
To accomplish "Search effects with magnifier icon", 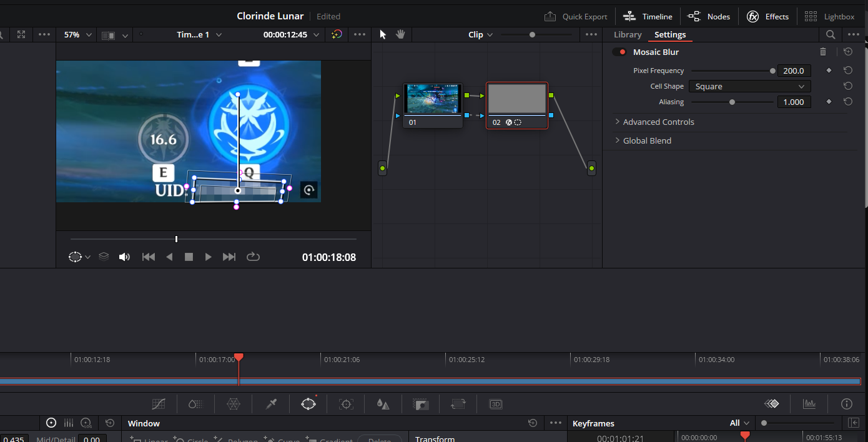I will click(x=831, y=34).
